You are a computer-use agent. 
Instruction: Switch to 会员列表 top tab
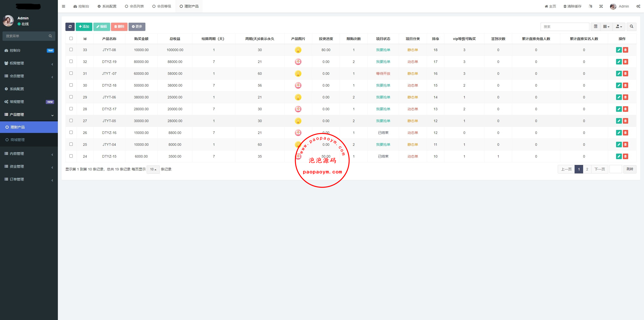pyautogui.click(x=134, y=6)
